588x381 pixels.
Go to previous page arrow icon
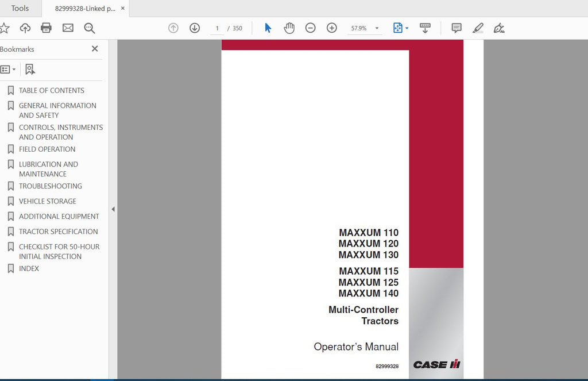pos(173,28)
